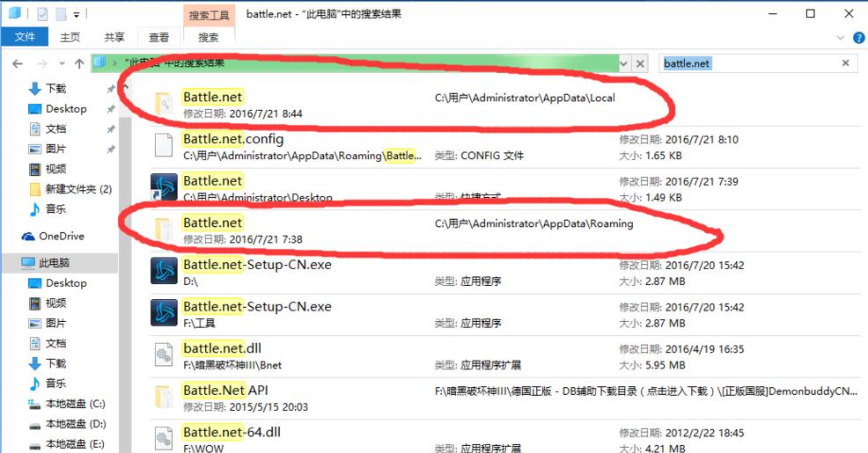868x453 pixels.
Task: Select Battle.net-Setup-CN.exe icon in F:\工具
Action: point(164,312)
